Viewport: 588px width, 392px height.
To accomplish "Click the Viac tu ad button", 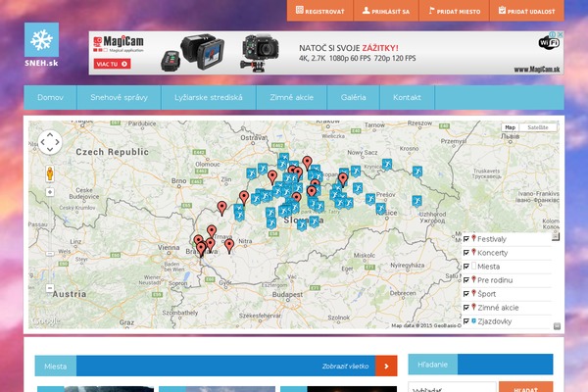I will [112, 64].
